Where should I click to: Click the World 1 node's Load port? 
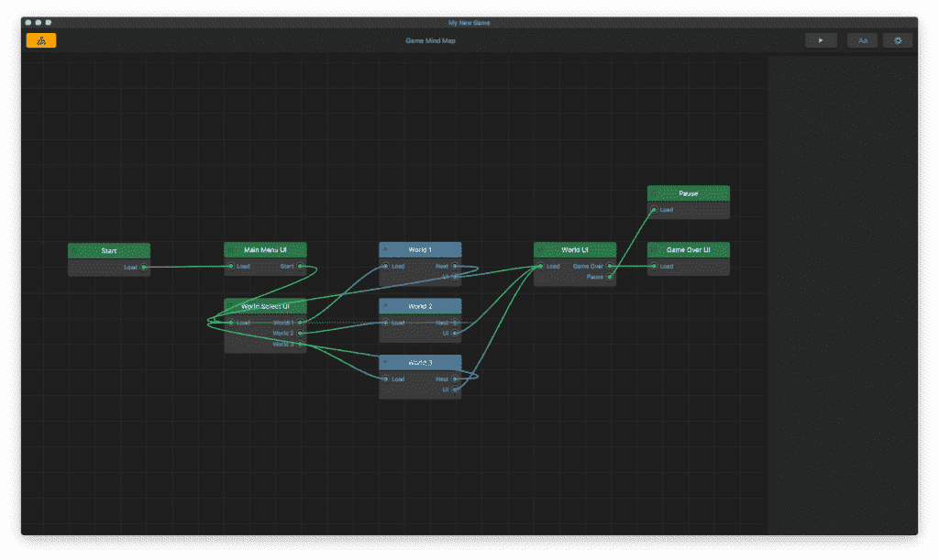pyautogui.click(x=386, y=266)
